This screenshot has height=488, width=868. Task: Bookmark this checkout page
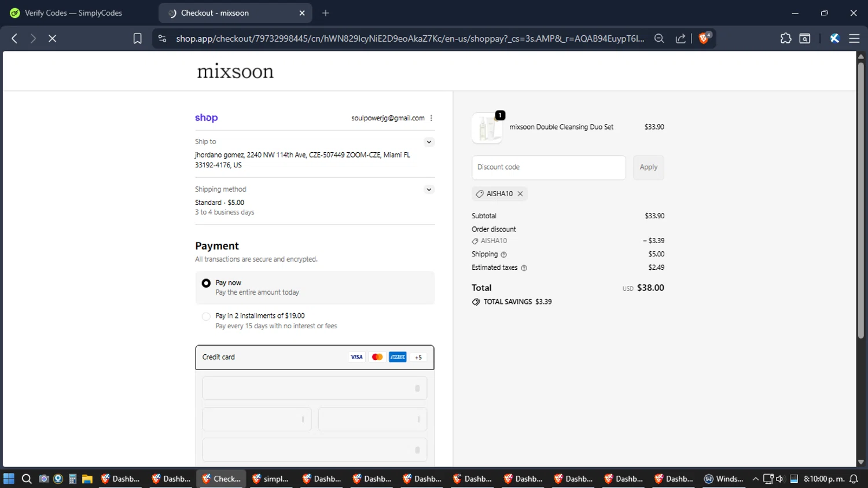pyautogui.click(x=137, y=38)
